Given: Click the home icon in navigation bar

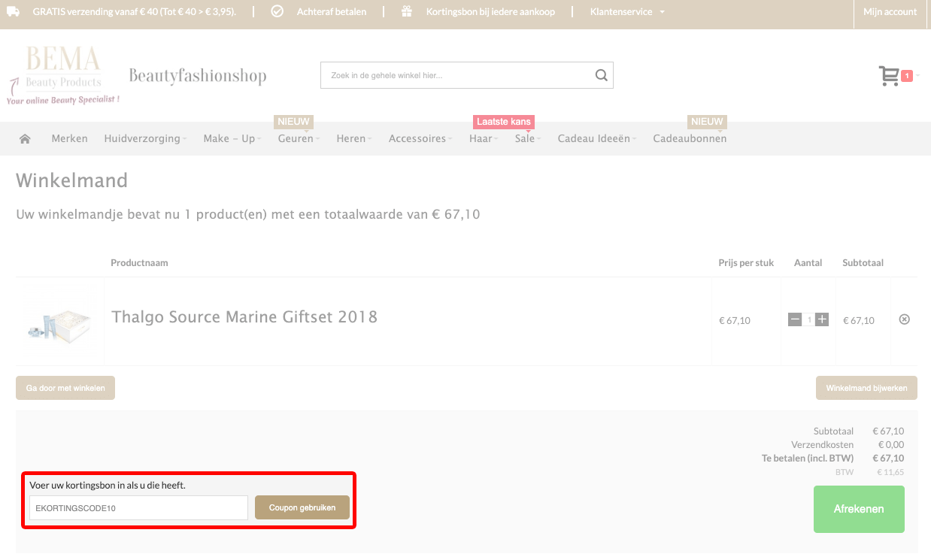Looking at the screenshot, I should [25, 138].
